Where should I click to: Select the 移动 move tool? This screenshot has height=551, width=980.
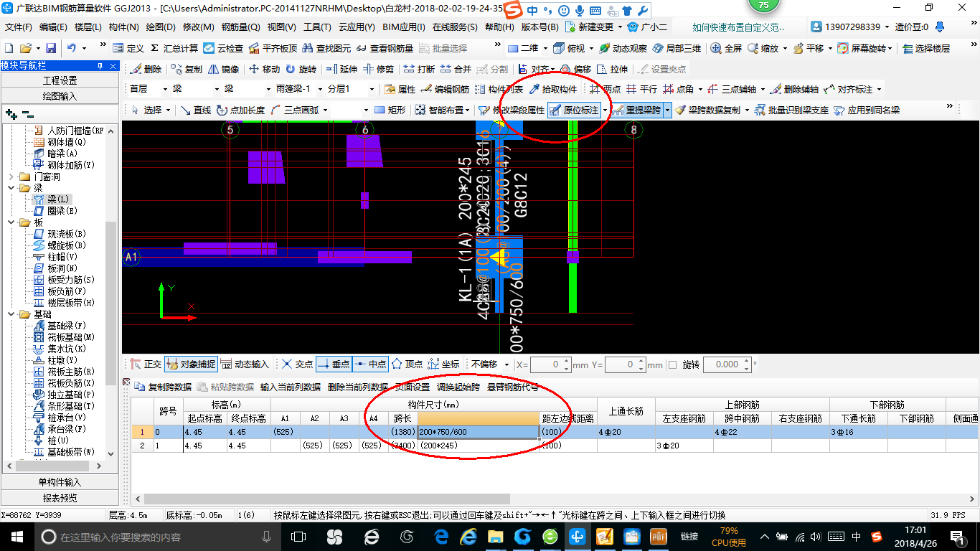(264, 69)
